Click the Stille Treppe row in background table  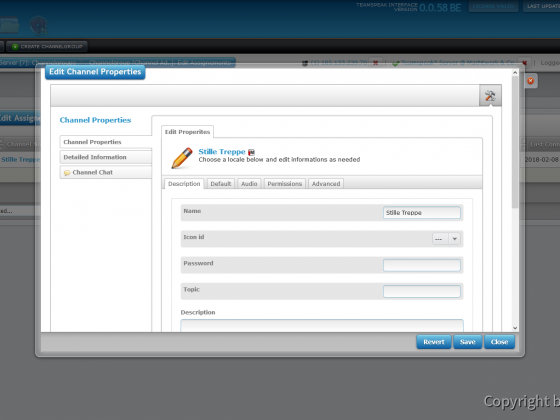[20, 159]
